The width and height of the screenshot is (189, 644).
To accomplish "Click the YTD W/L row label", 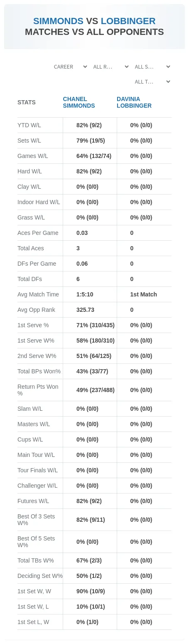I will 29,125.
